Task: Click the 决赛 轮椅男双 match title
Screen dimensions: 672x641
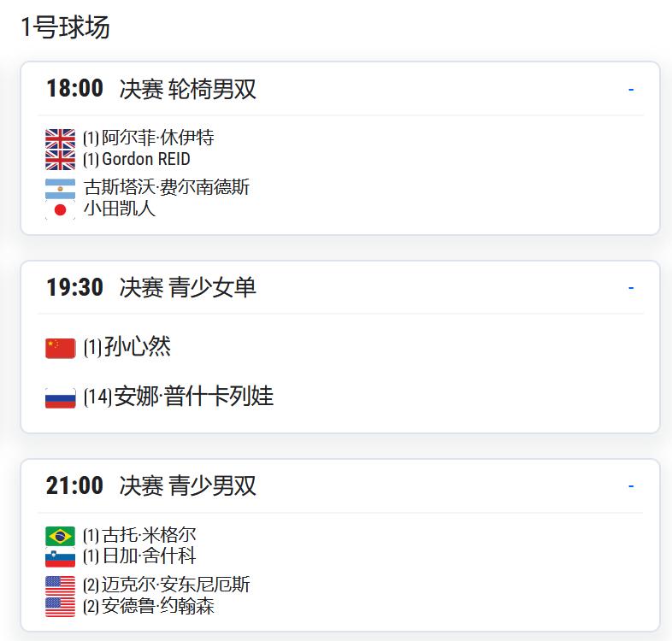Action: (188, 89)
